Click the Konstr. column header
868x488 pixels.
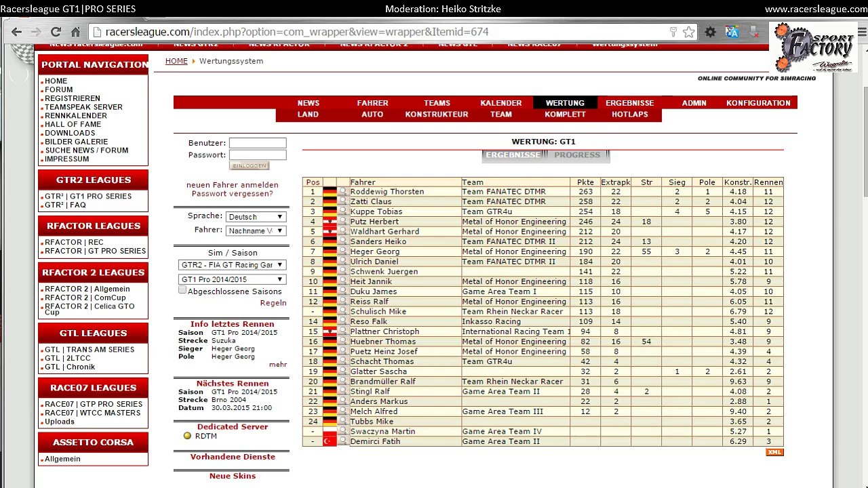click(x=738, y=182)
